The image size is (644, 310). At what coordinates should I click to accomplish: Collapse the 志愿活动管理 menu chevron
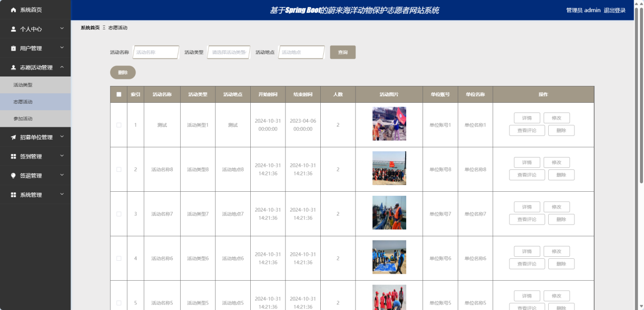tap(62, 67)
